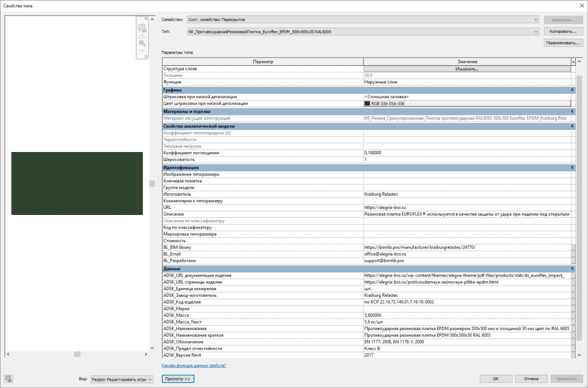Image resolution: width=588 pixels, height=388 pixels.
Task: Collapse the Данные section chevron
Action: pyautogui.click(x=573, y=269)
